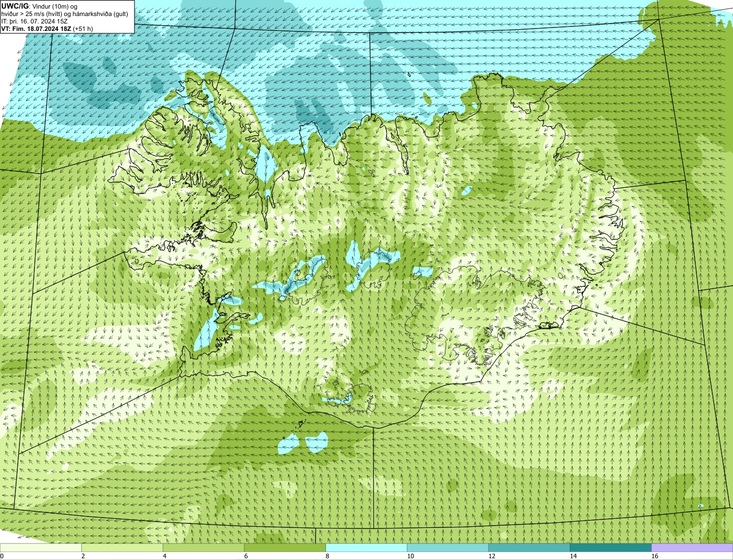
Task: Click the "IT: þri. 16. 07. 2024 15Z" line
Action: point(34,21)
